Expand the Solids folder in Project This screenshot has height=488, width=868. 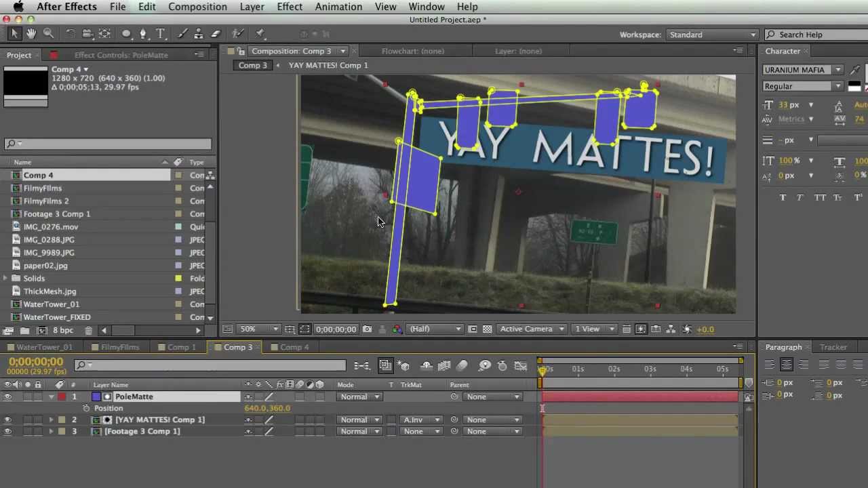click(6, 279)
